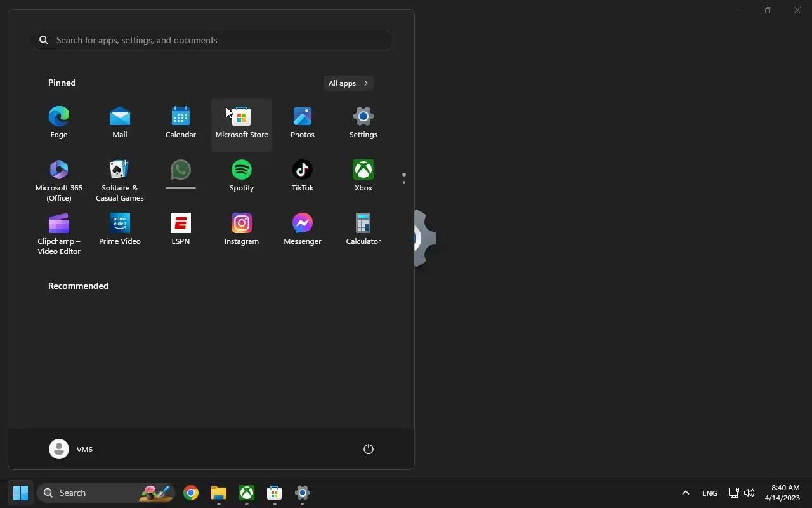The image size is (812, 508).
Task: Open the pinned Xbox app
Action: click(363, 176)
